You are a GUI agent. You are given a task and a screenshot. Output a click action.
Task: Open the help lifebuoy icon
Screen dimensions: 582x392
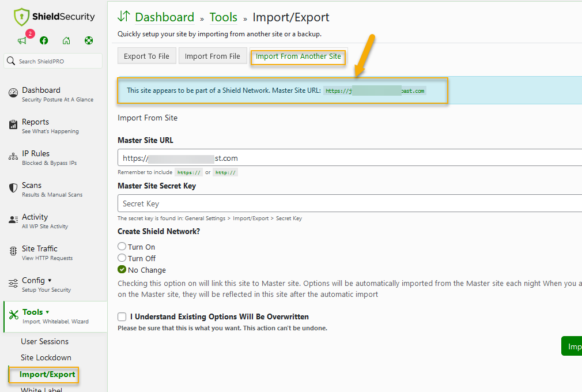point(89,40)
